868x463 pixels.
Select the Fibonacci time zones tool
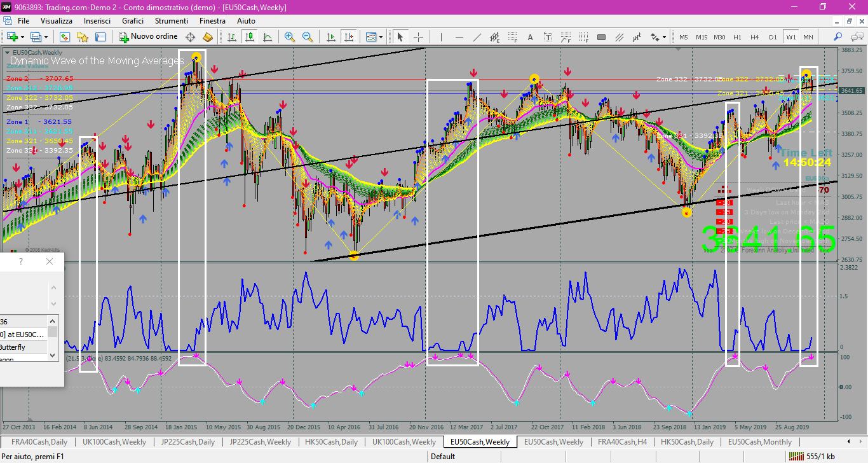(583, 37)
